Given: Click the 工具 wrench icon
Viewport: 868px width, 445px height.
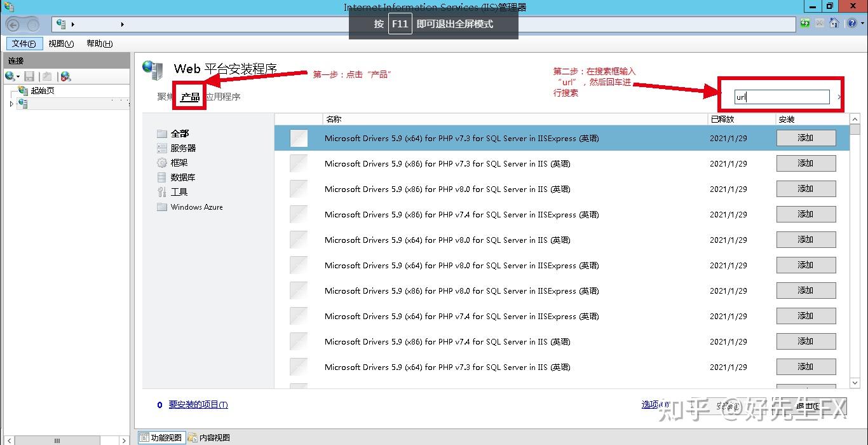Looking at the screenshot, I should 162,192.
